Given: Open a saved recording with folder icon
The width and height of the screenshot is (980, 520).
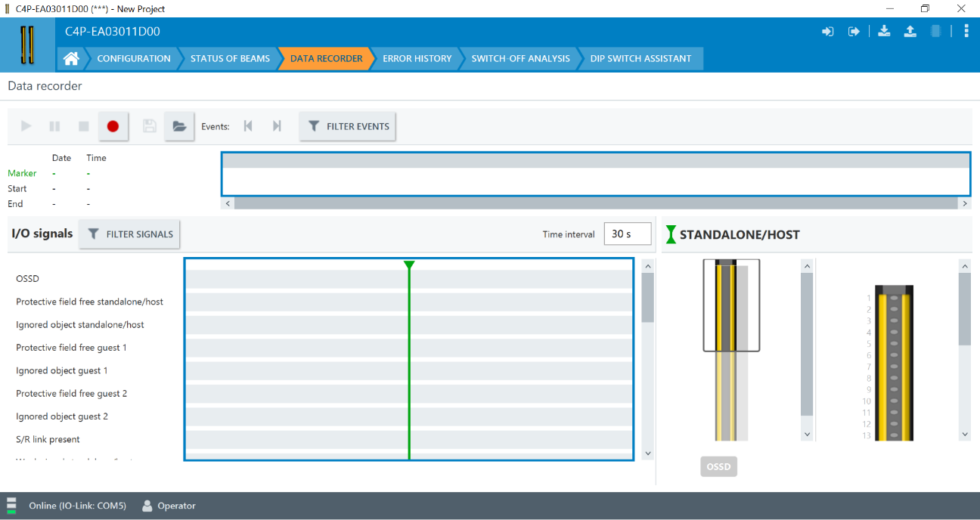Looking at the screenshot, I should (179, 126).
